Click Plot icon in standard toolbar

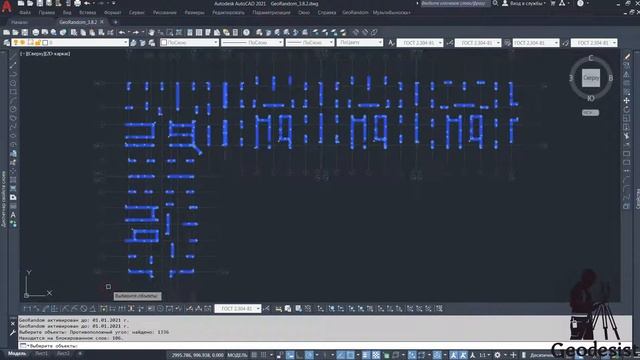[x=36, y=32]
